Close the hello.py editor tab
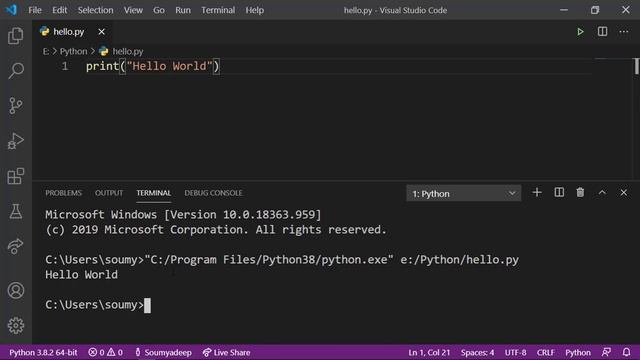640x360 pixels. (101, 31)
